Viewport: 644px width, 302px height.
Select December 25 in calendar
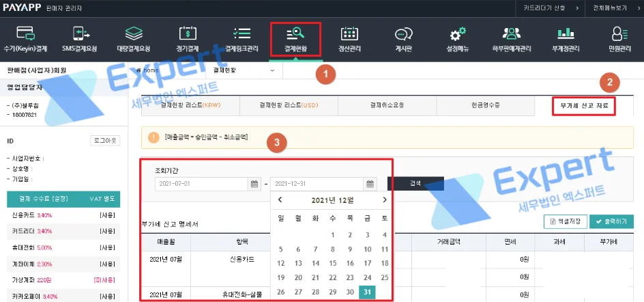point(385,277)
